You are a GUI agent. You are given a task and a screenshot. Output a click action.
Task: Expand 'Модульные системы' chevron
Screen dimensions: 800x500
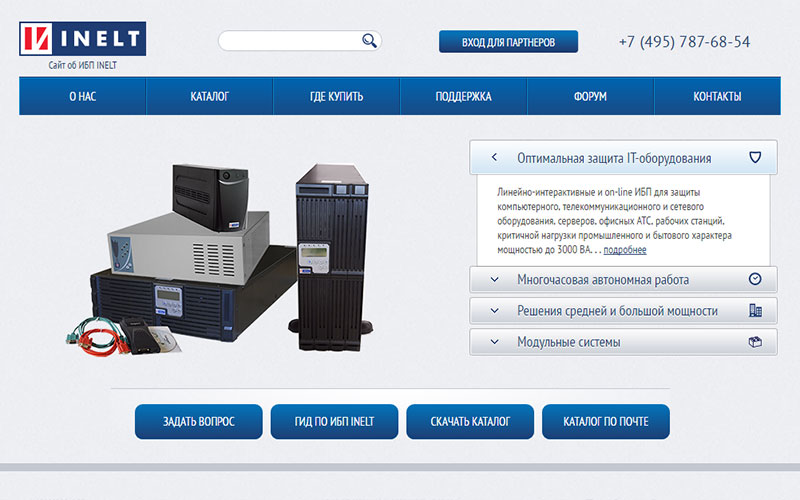(x=494, y=342)
